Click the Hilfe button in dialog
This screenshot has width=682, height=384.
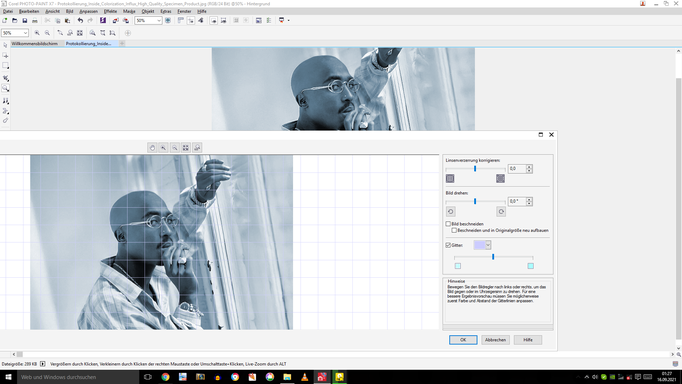[528, 340]
